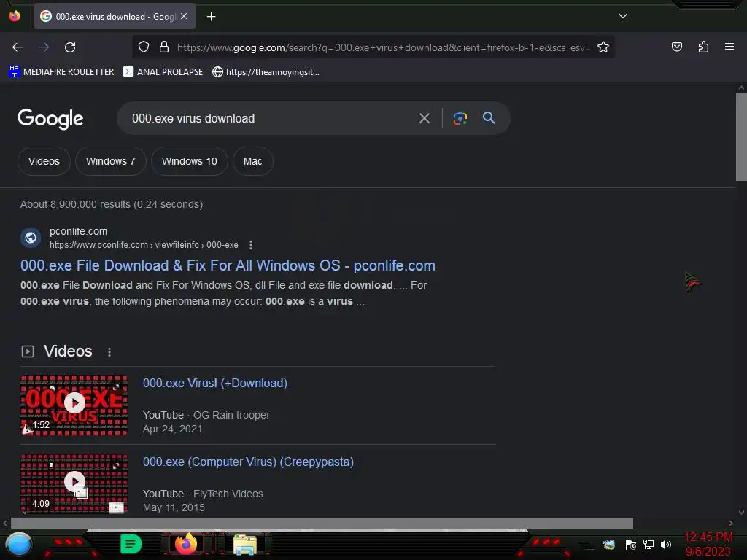
Task: Open Videos section more options
Action: 109,352
